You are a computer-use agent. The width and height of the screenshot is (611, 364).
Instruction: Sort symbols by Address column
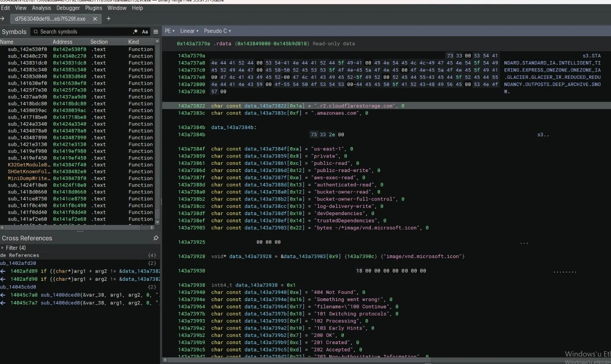[70, 42]
